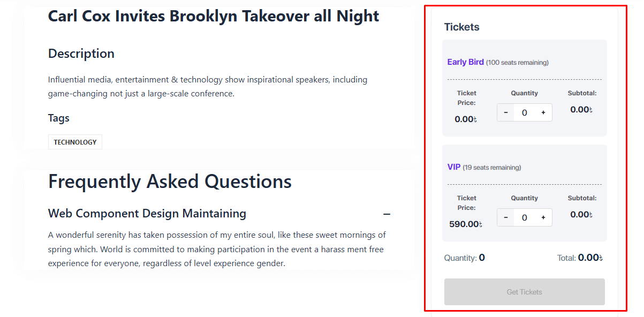Click the Frequently Asked Questions heading

[x=170, y=182]
